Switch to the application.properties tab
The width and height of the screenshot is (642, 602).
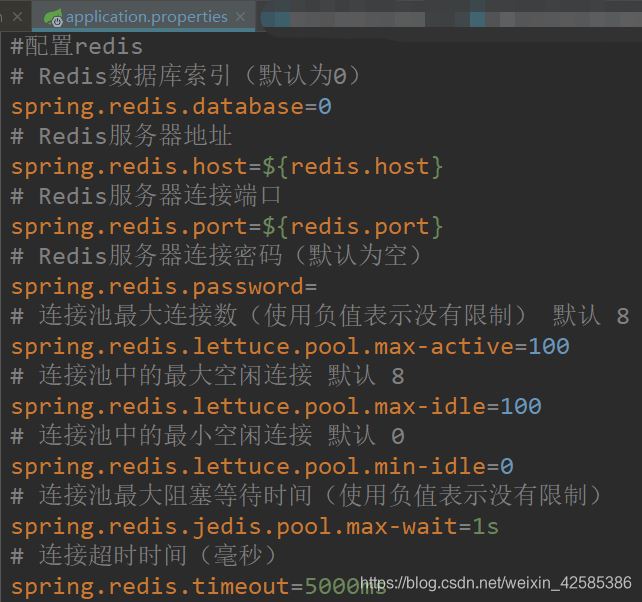point(146,17)
